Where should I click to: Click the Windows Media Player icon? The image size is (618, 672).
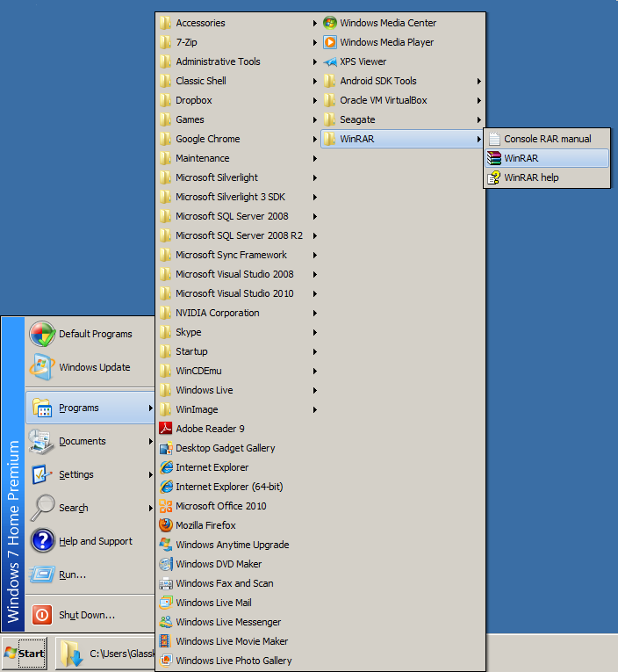point(330,42)
